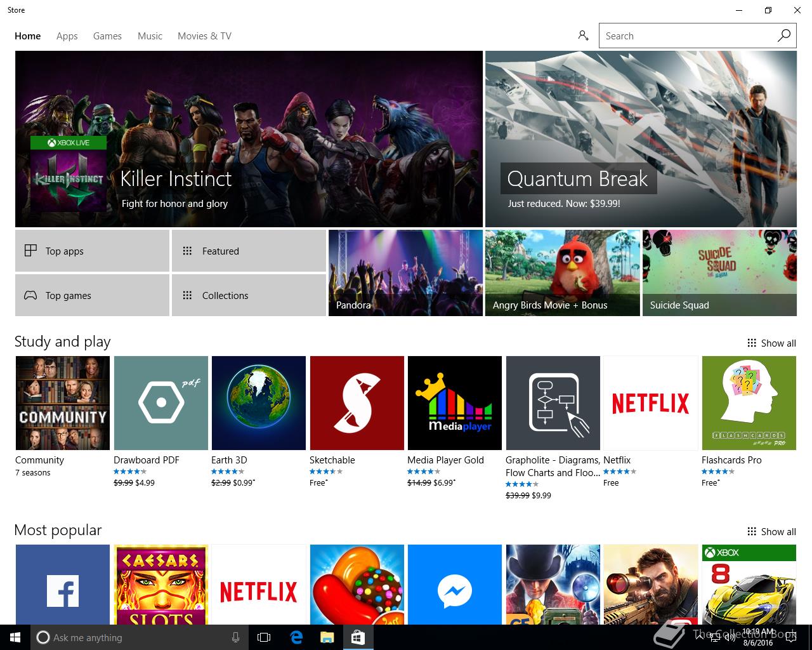Click the Featured button
The height and width of the screenshot is (650, 812).
tap(249, 251)
